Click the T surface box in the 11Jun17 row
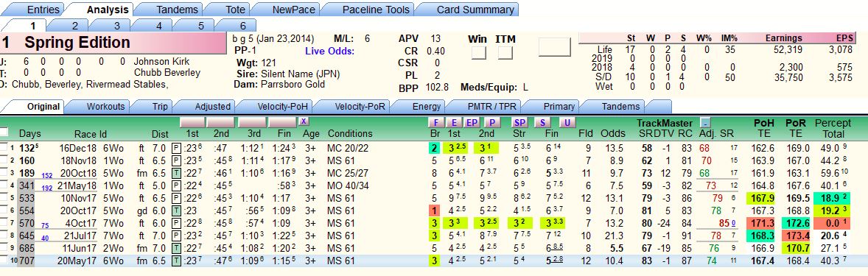The width and height of the screenshot is (868, 276). pyautogui.click(x=176, y=248)
